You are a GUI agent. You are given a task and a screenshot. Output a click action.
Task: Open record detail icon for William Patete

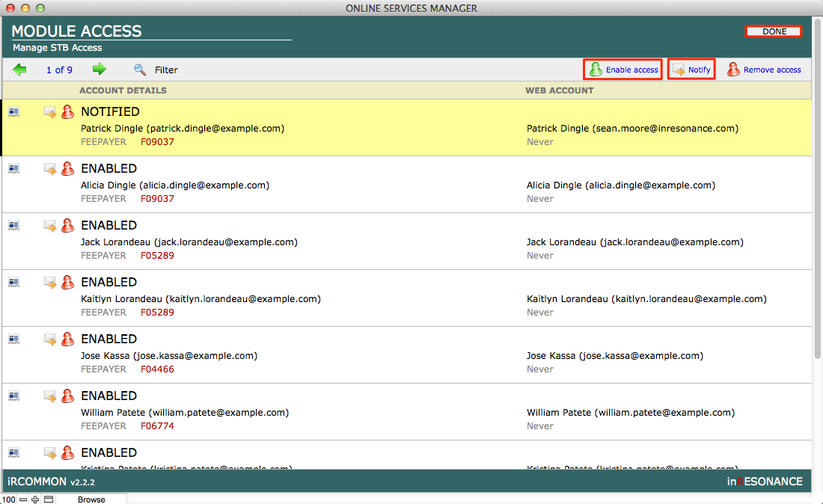(14, 396)
